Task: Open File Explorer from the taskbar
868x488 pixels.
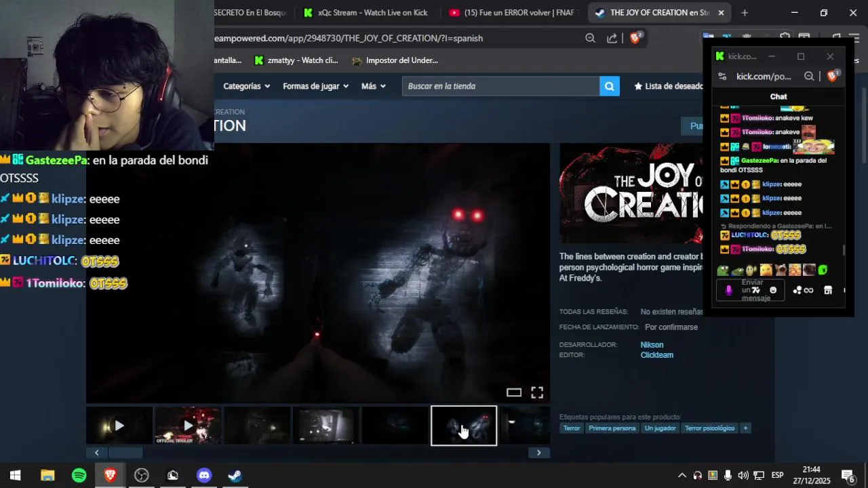Action: click(x=47, y=475)
